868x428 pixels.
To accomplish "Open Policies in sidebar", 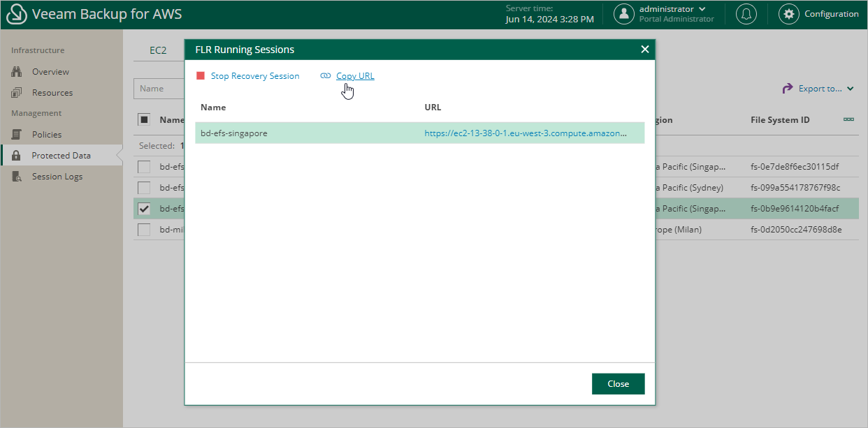I will tap(47, 135).
